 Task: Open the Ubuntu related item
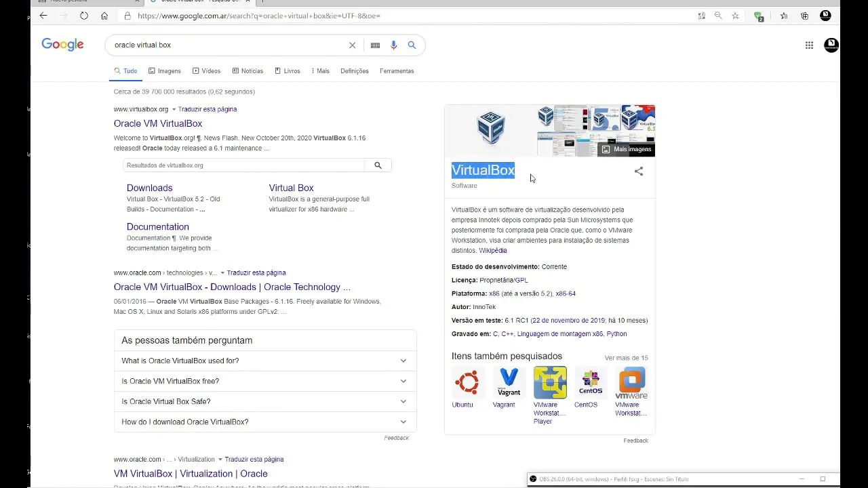(x=467, y=388)
